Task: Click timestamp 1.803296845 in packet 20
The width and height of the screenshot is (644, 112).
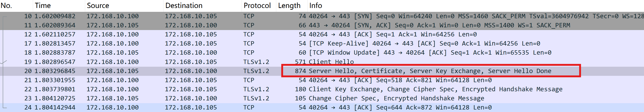Action: [55, 71]
